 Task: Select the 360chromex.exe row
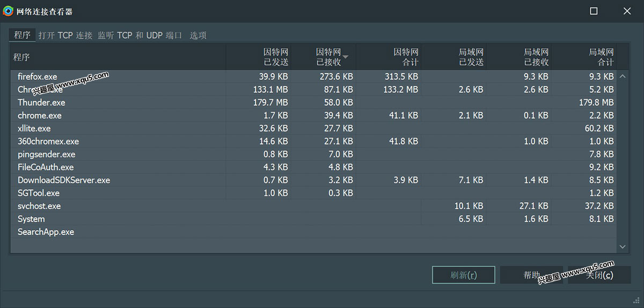[x=313, y=141]
